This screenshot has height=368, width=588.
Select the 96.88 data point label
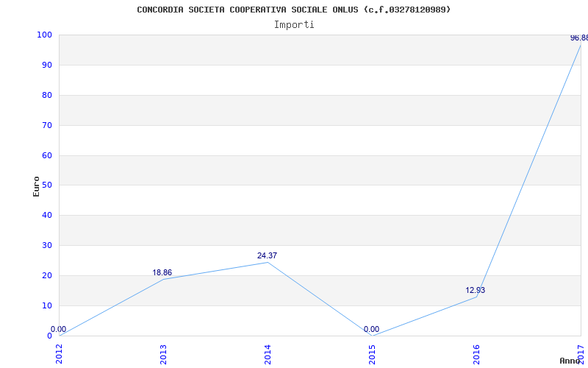click(579, 38)
